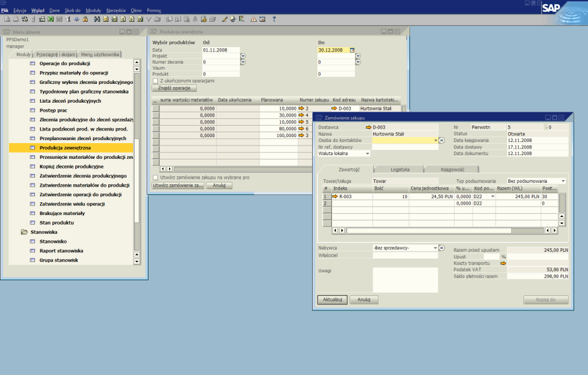Click the Data dostawy 17.11.2008 field
The width and height of the screenshot is (588, 375).
click(x=538, y=147)
